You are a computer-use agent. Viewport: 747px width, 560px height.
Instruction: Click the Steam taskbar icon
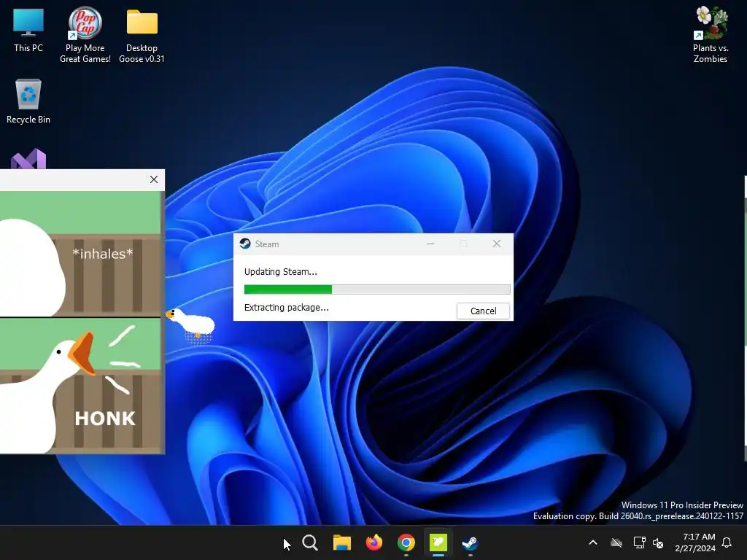point(471,542)
